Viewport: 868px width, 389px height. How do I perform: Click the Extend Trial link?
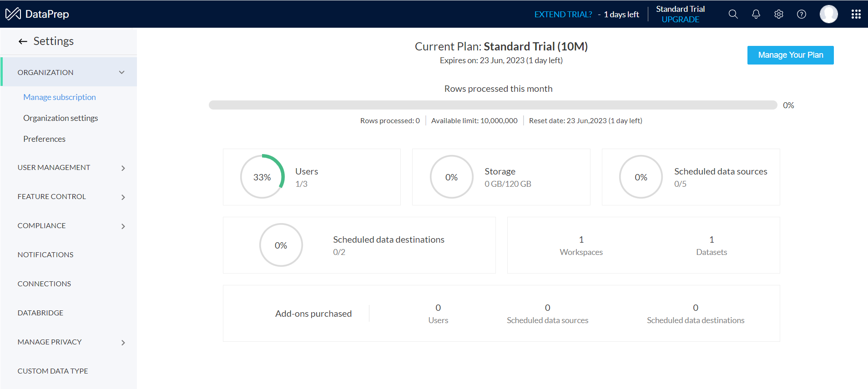coord(563,15)
